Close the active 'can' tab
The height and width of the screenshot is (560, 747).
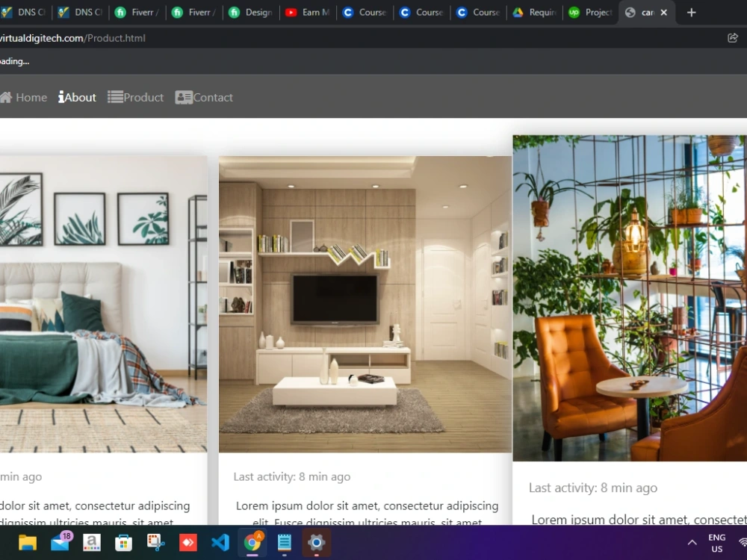[x=663, y=13]
